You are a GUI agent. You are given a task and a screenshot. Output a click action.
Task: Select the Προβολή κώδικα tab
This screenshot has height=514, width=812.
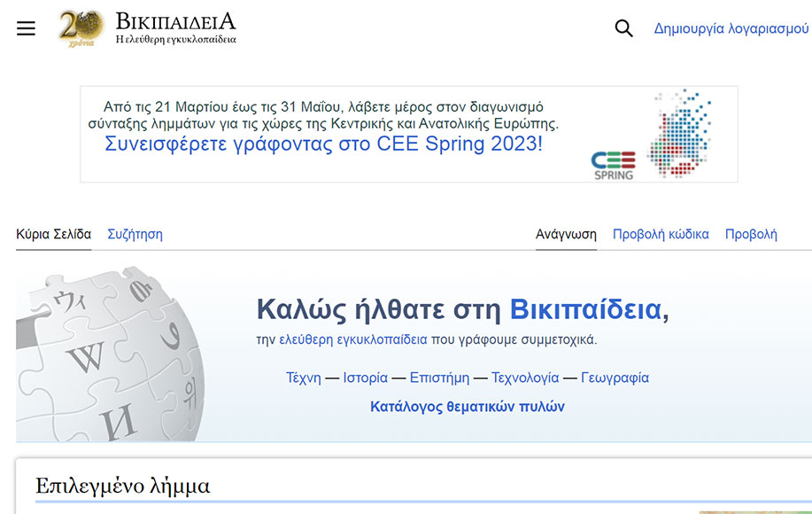tap(661, 234)
